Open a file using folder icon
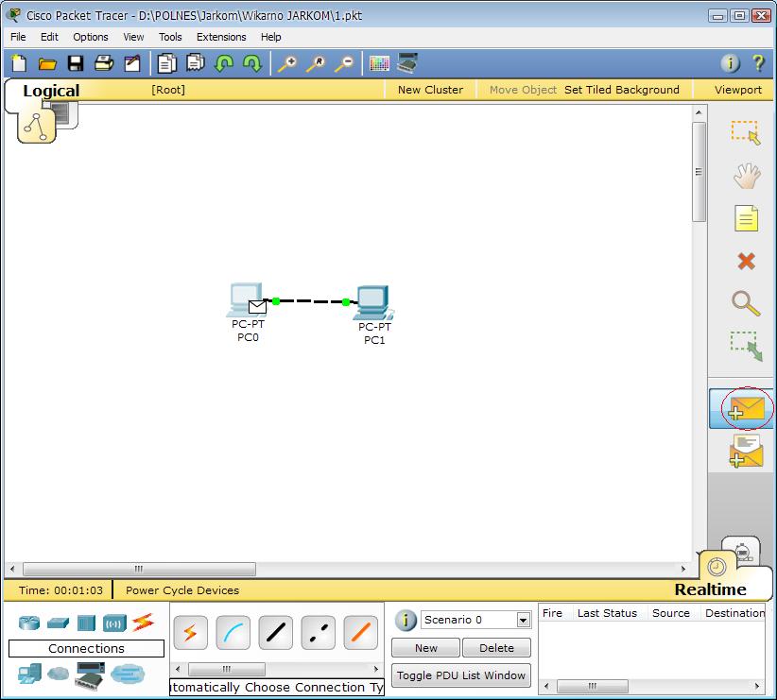This screenshot has height=700, width=777. click(x=47, y=64)
